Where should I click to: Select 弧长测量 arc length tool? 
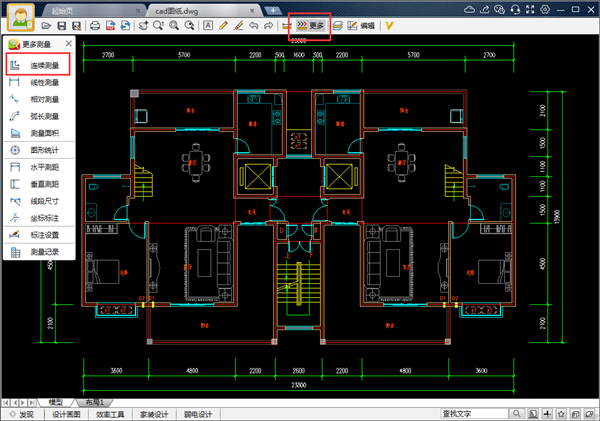[42, 115]
